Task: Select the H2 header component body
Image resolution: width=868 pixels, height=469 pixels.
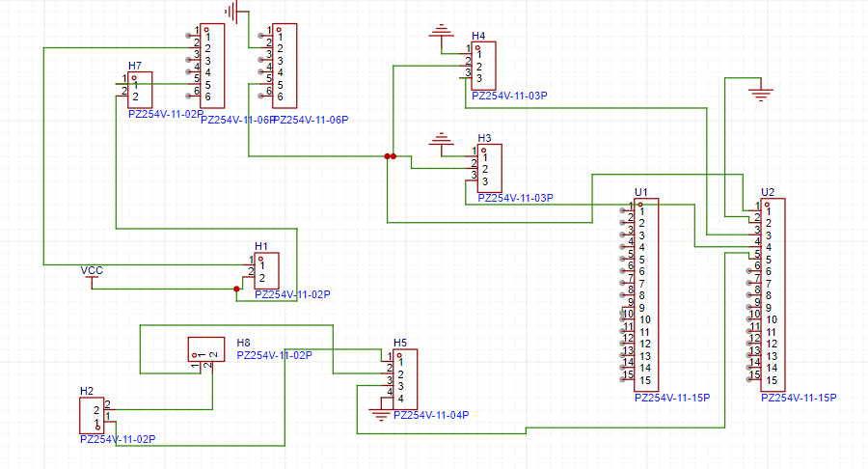Action: [x=92, y=415]
